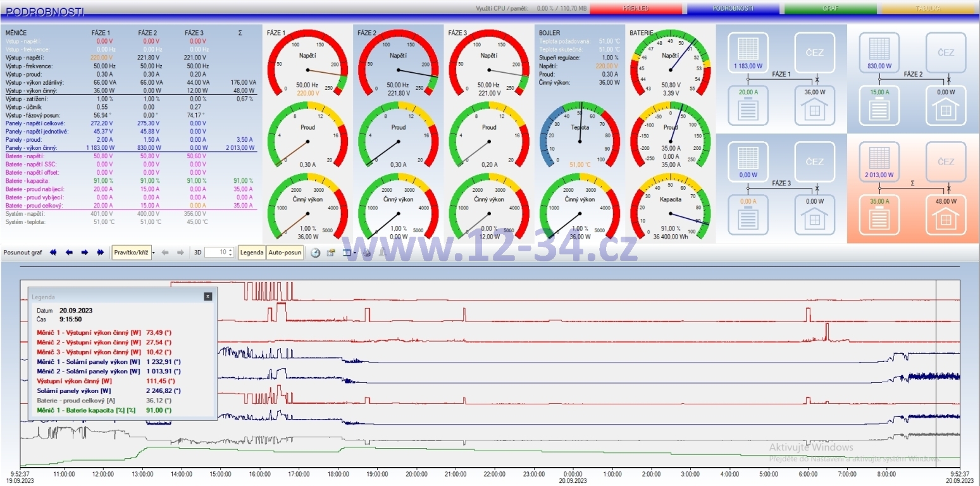The image size is (980, 486).
Task: Open graph properties icon next to clock
Action: (331, 252)
